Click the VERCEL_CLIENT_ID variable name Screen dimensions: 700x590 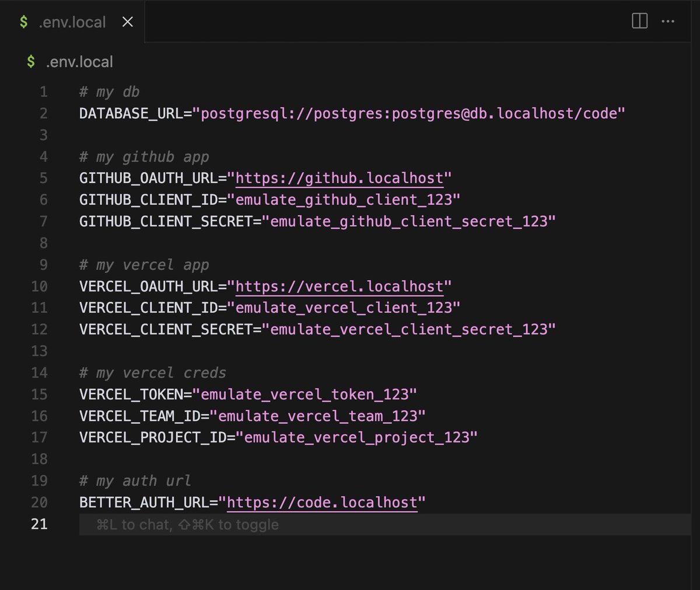[149, 308]
